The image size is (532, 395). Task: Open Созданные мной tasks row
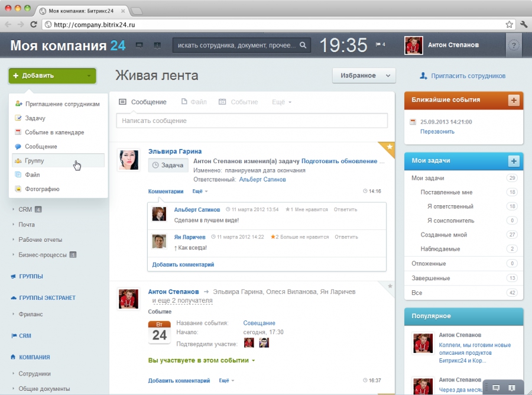[464, 235]
